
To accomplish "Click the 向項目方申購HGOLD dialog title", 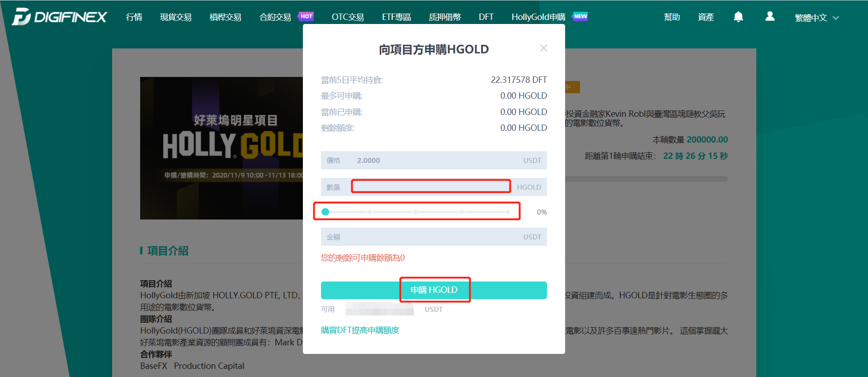I will [x=434, y=49].
